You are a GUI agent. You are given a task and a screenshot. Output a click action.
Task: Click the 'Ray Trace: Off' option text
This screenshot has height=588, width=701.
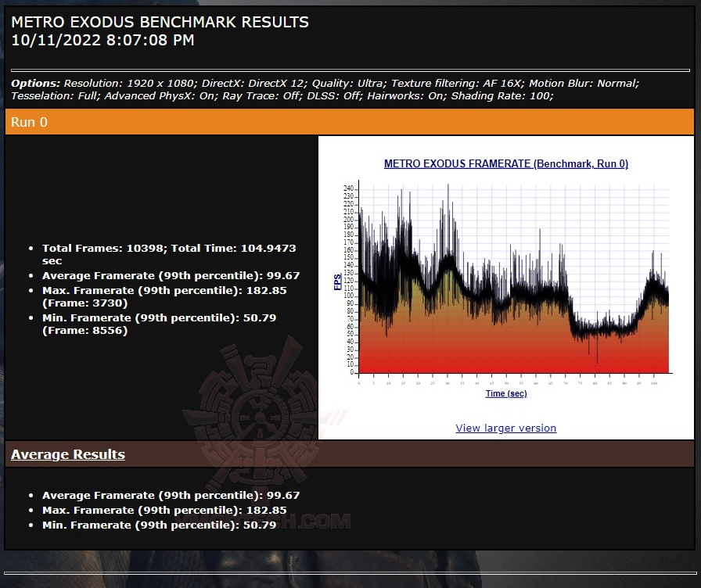point(261,95)
